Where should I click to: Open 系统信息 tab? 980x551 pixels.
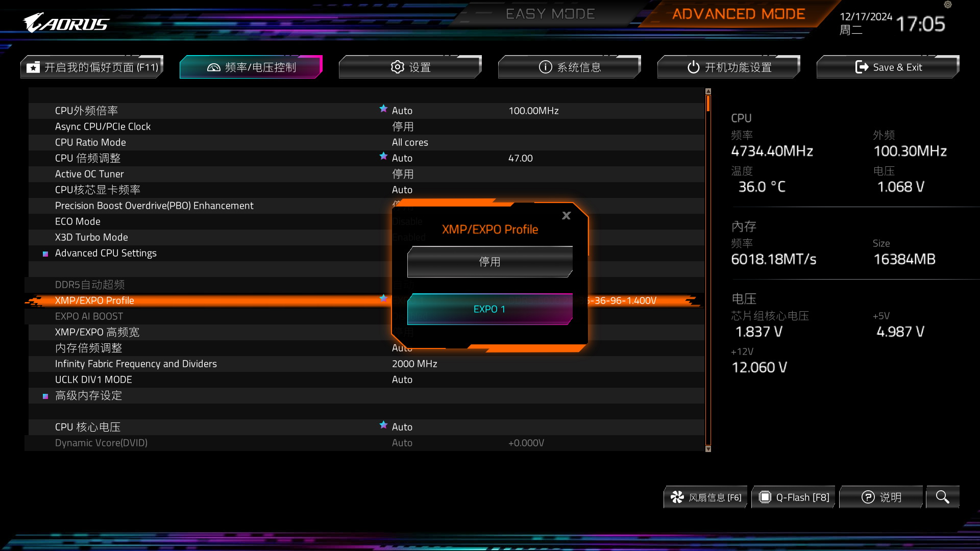(x=570, y=67)
